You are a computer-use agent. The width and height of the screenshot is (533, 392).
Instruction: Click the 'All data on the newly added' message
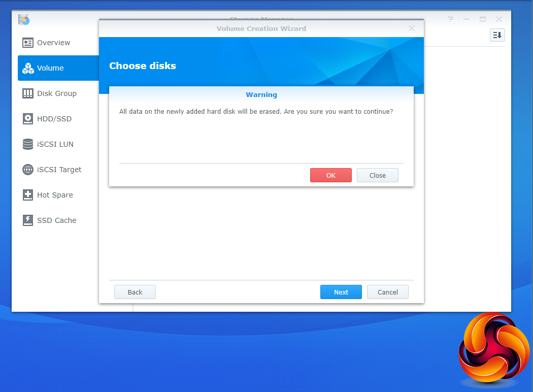(256, 112)
